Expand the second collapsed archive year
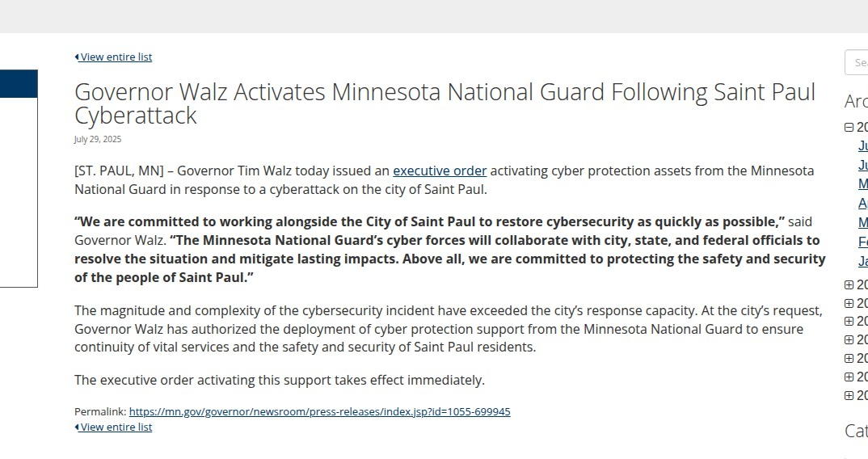The height and width of the screenshot is (459, 868). [x=849, y=303]
